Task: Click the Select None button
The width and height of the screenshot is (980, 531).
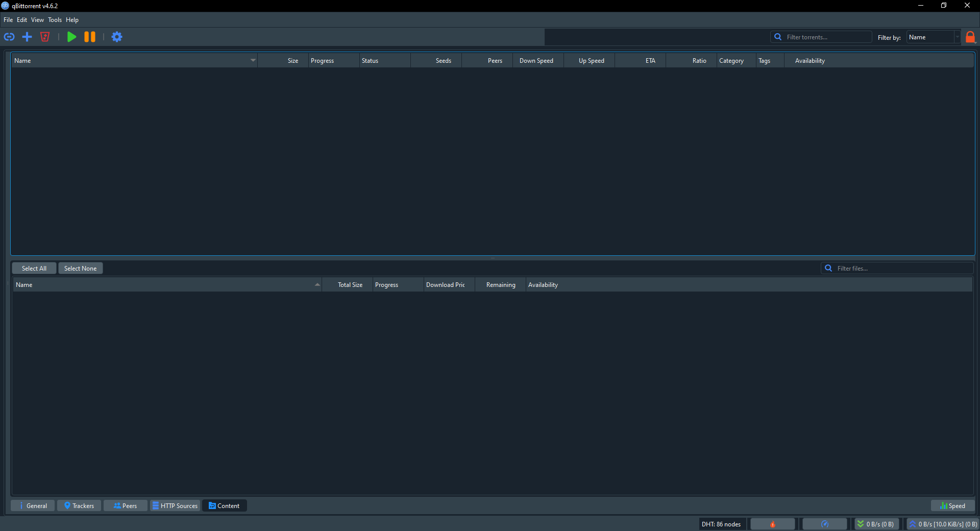Action: click(81, 268)
